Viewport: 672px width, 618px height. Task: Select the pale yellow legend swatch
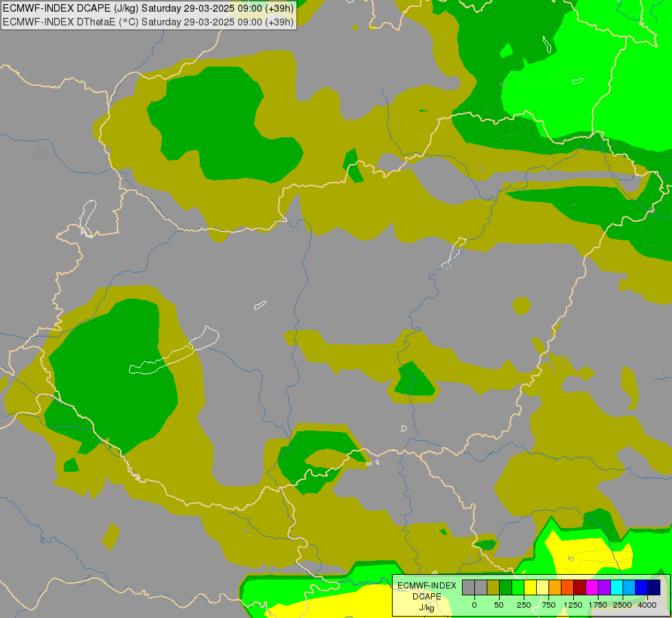click(542, 587)
